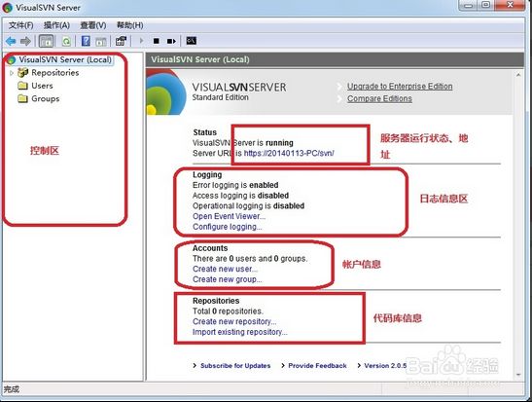Viewport: 532px width, 402px height.
Task: Click Configure logging link
Action: point(227,227)
